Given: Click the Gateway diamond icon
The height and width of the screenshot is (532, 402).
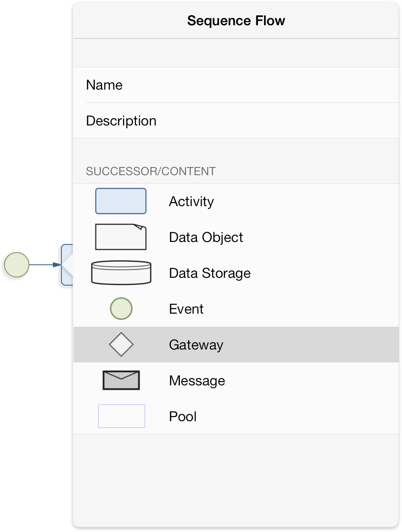Looking at the screenshot, I should [121, 345].
